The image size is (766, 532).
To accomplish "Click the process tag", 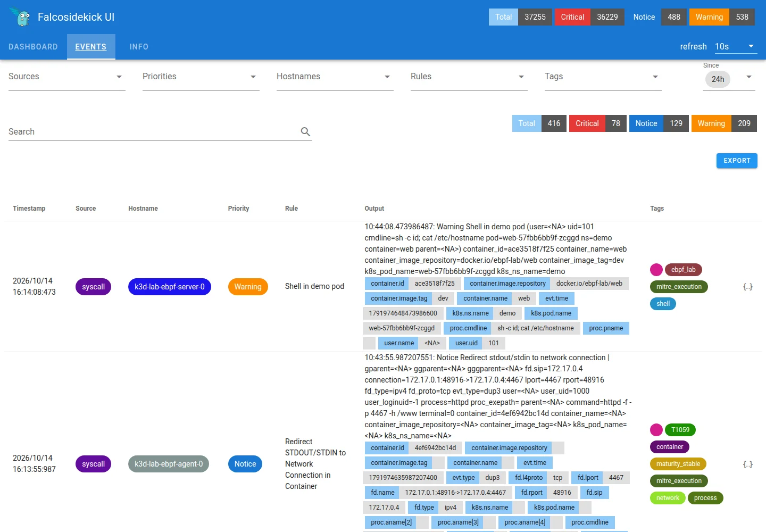I will click(705, 498).
